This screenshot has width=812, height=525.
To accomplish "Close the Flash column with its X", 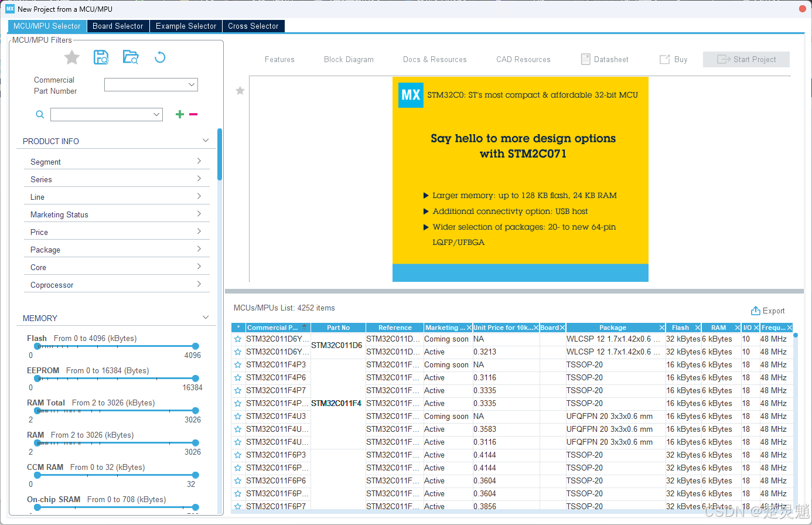I will click(698, 328).
